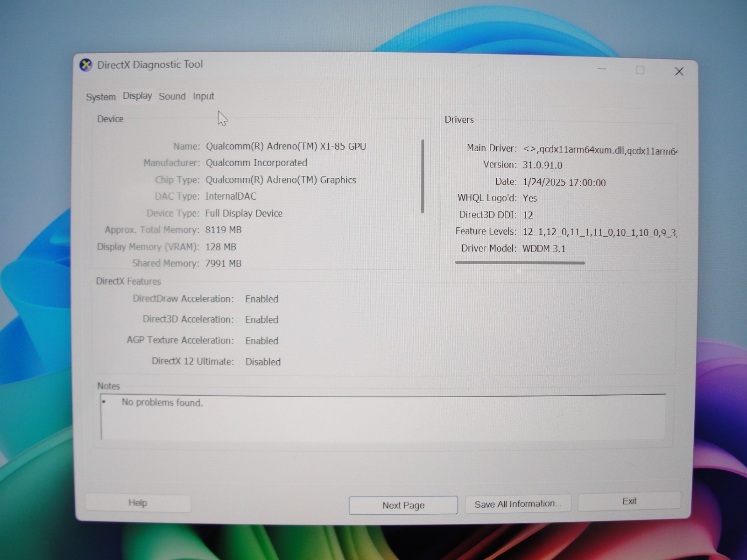Click the Main Driver file list text
Viewport: 747px width, 560px height.
[x=600, y=150]
